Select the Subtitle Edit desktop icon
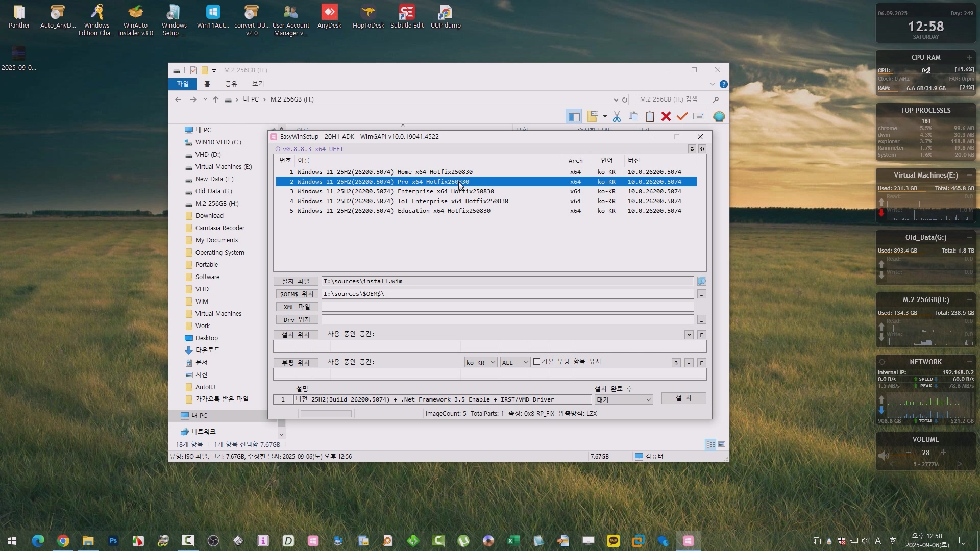 (407, 17)
